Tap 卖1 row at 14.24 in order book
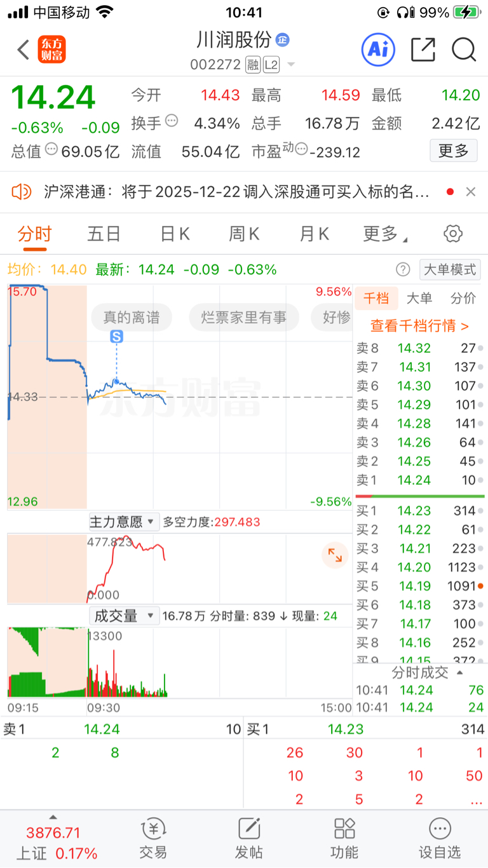The image size is (488, 868). pyautogui.click(x=419, y=480)
